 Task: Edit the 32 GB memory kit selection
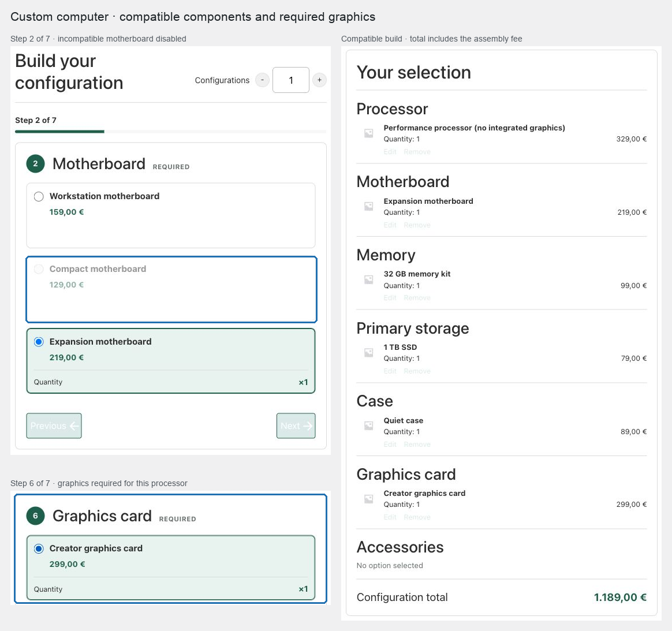point(390,298)
